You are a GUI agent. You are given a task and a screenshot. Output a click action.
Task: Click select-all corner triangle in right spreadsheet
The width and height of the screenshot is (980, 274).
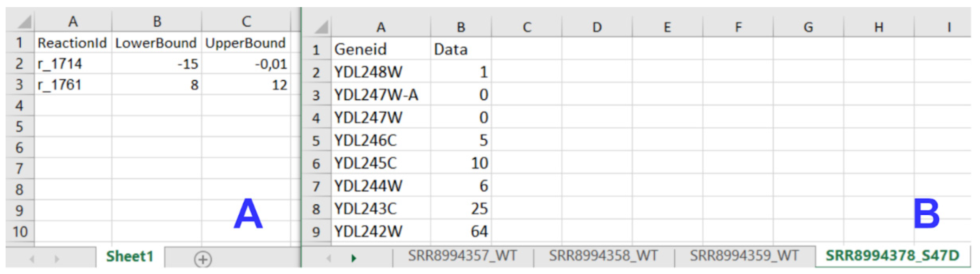point(322,27)
